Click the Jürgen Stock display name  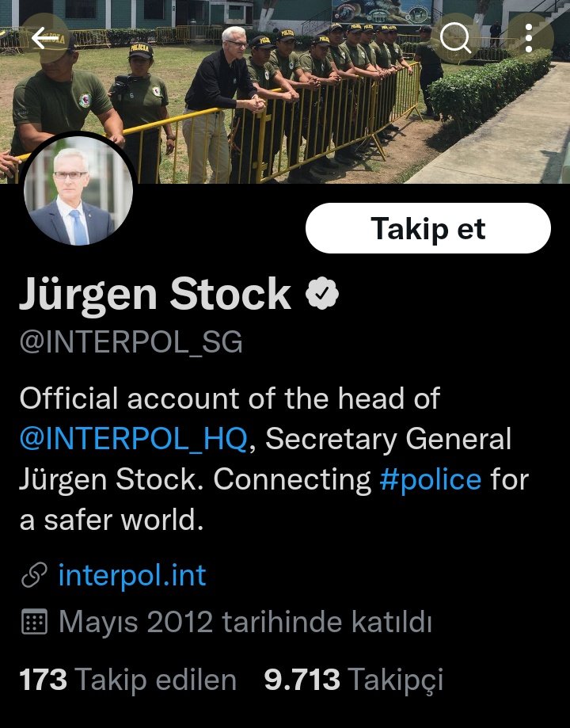pyautogui.click(x=155, y=294)
